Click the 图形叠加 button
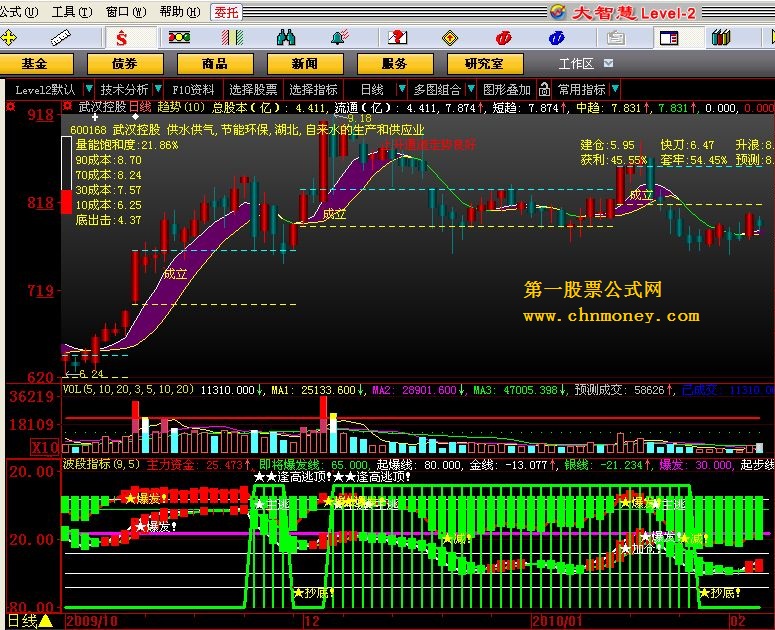This screenshot has width=775, height=630. tap(507, 89)
